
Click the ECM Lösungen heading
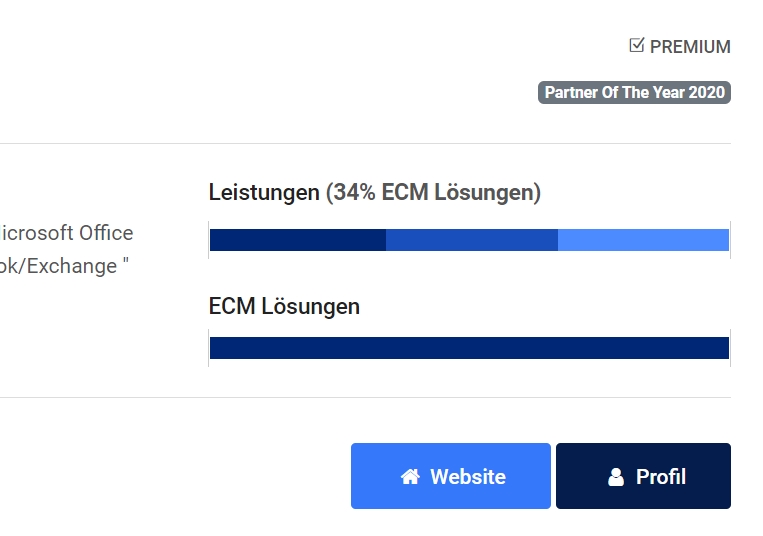284,306
